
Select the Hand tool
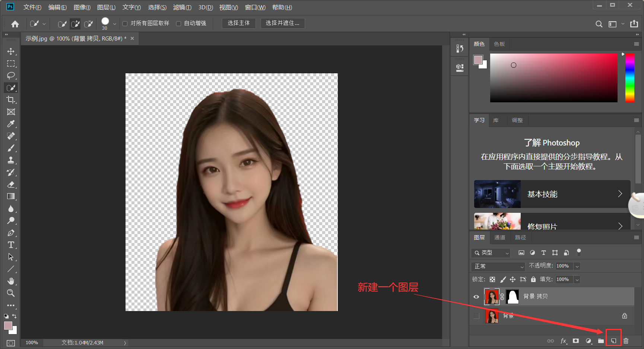(x=11, y=281)
